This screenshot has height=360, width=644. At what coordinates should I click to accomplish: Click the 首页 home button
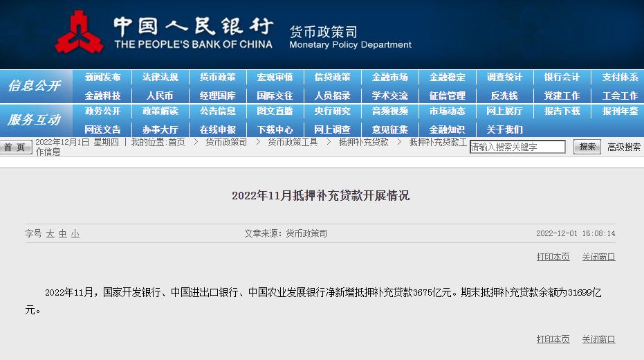[x=15, y=147]
